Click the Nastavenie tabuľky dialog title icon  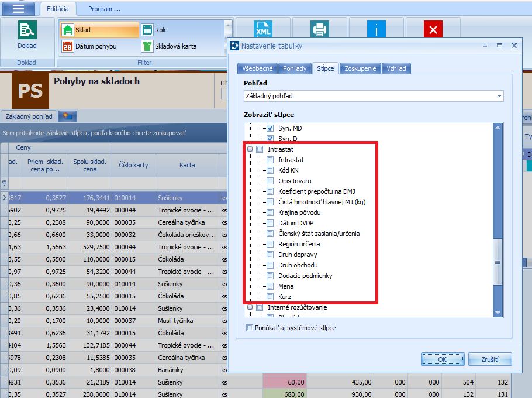pos(234,46)
